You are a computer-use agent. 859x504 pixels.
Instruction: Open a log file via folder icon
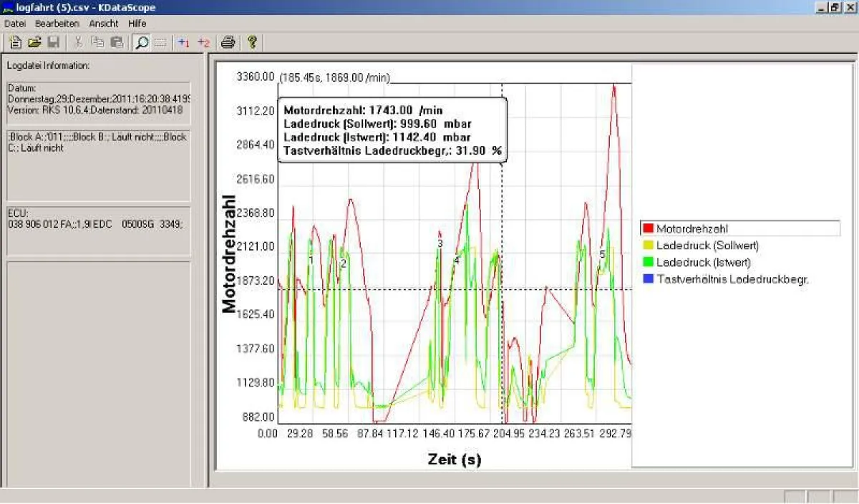(34, 42)
